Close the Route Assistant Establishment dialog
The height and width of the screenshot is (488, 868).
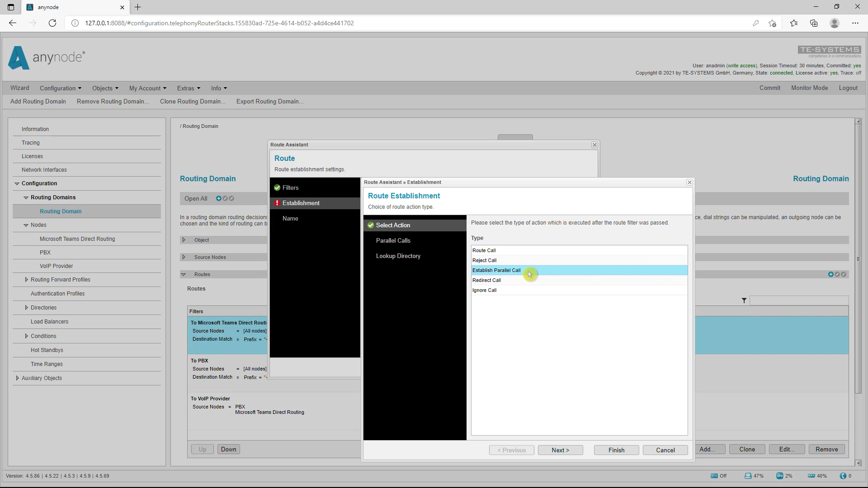click(x=689, y=182)
